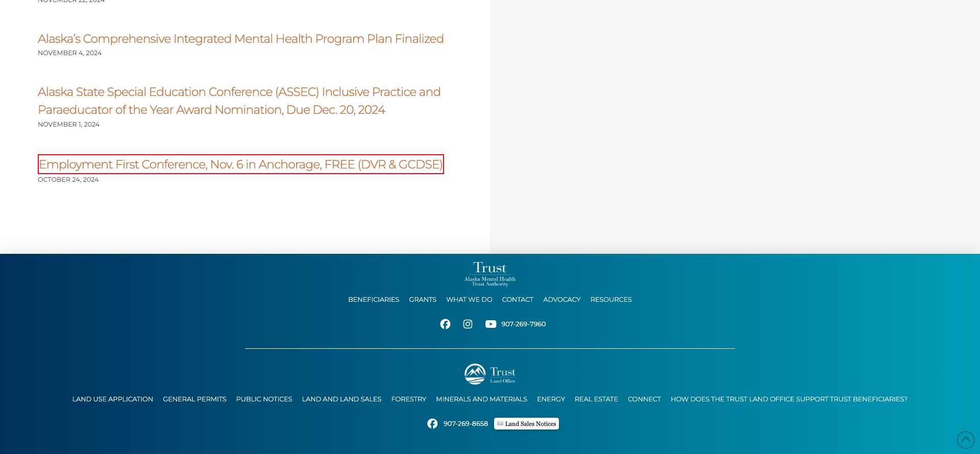Click the Trust Land Office Facebook icon
This screenshot has height=454, width=980.
pyautogui.click(x=432, y=424)
